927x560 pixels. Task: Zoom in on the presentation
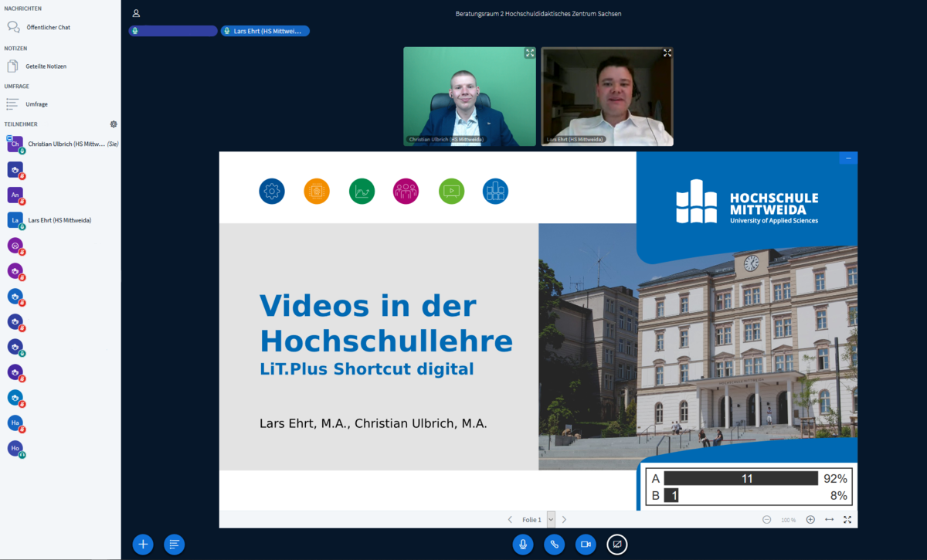coord(810,520)
